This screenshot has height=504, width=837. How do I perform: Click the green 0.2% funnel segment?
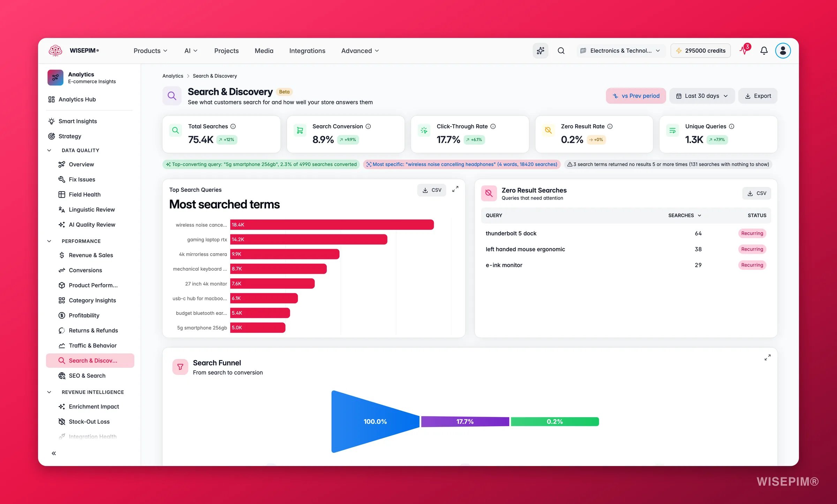[555, 421]
